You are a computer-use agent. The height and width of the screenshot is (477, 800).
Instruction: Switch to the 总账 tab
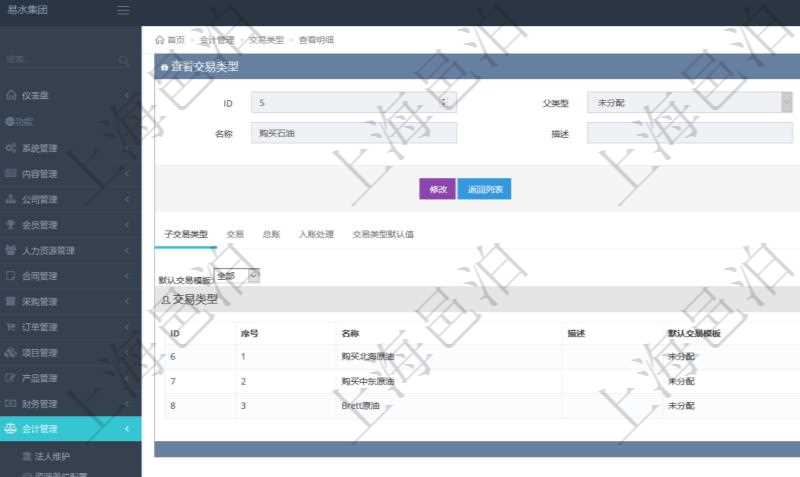click(x=271, y=234)
